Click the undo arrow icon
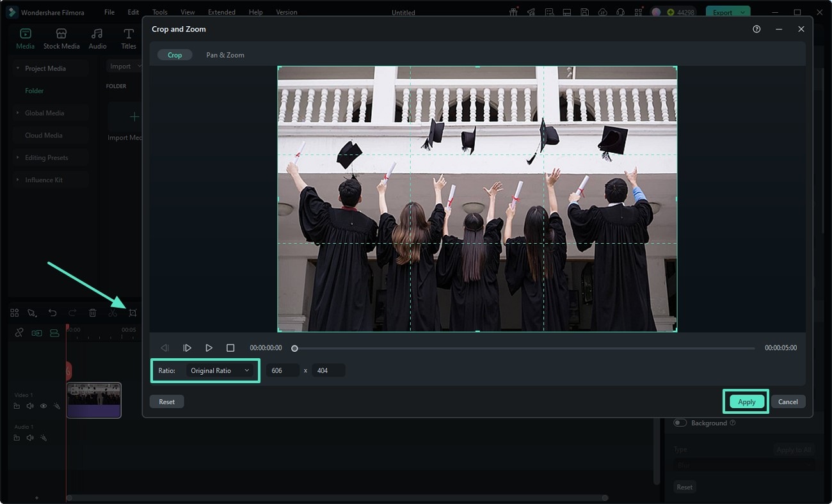 coord(52,313)
